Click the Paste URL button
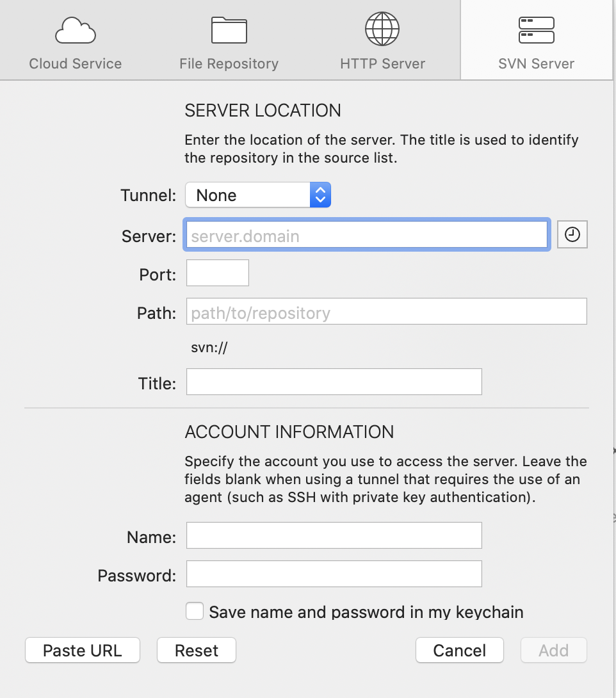Screen dimensions: 616x698 pos(83,651)
